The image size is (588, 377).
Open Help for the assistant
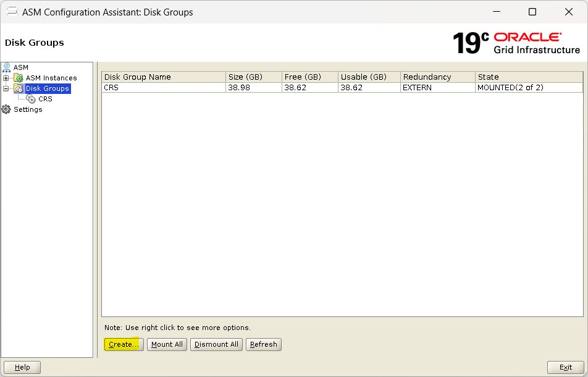point(22,367)
